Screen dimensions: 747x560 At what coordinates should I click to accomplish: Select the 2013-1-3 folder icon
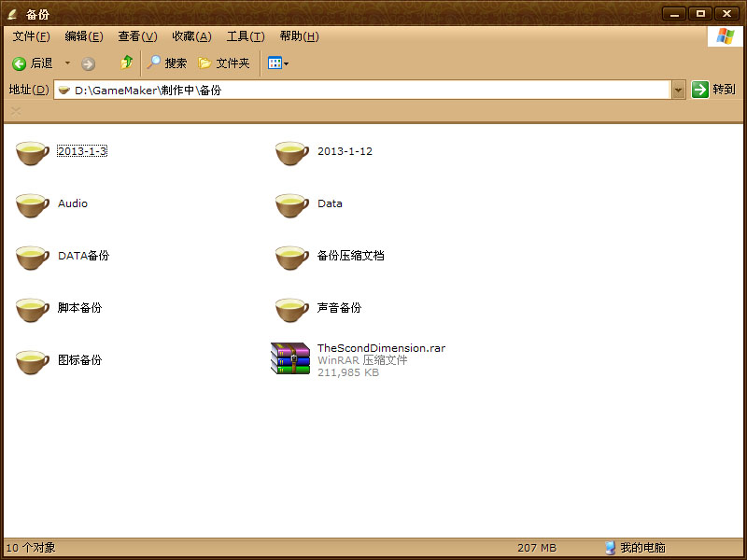click(x=33, y=153)
